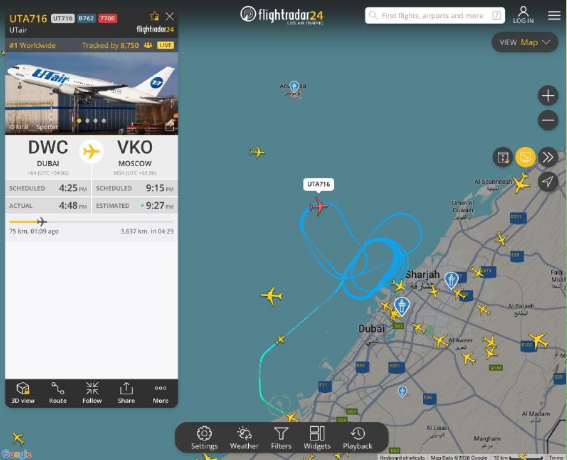Toggle the my-location arrow button
This screenshot has height=460, width=567.
(548, 181)
